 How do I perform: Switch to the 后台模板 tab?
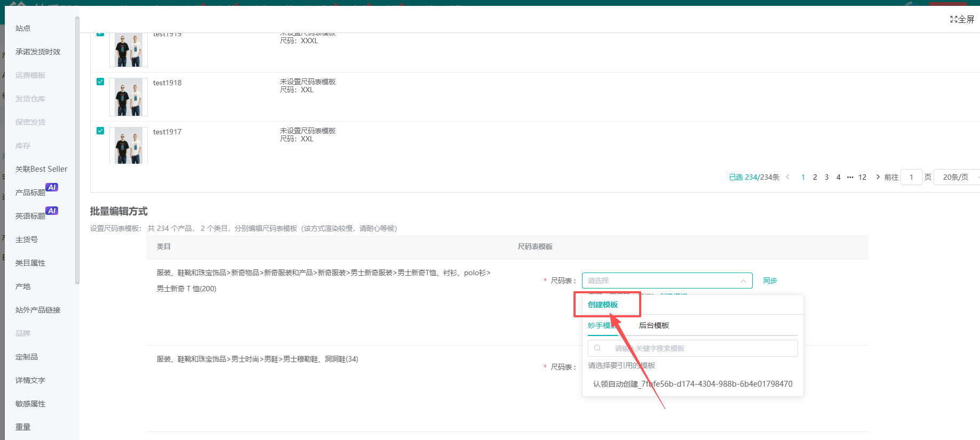[x=654, y=325]
